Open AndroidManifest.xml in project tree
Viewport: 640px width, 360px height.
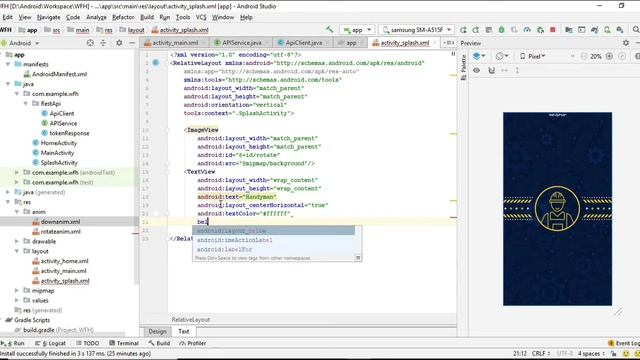click(x=55, y=74)
